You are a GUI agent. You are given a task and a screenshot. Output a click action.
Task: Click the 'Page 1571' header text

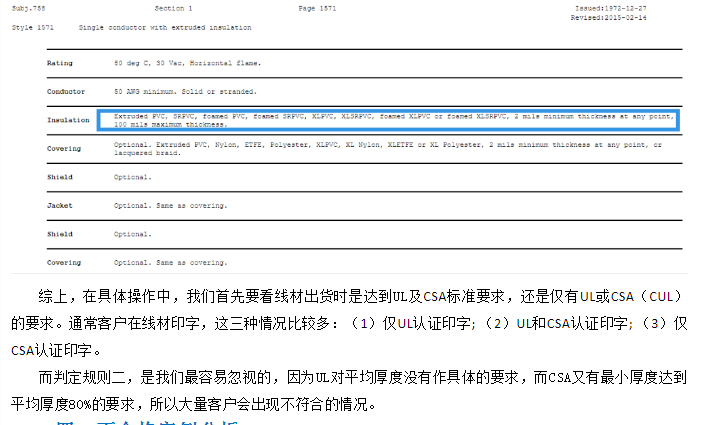point(316,7)
